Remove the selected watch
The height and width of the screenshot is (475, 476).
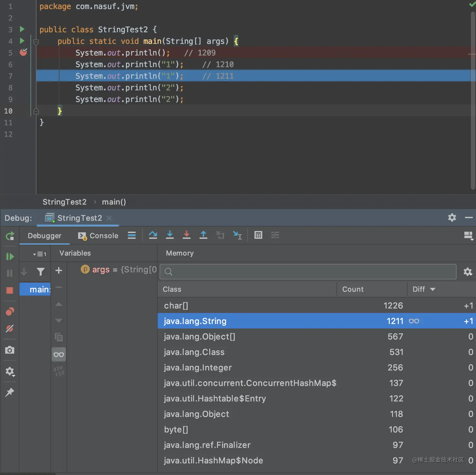pos(59,287)
